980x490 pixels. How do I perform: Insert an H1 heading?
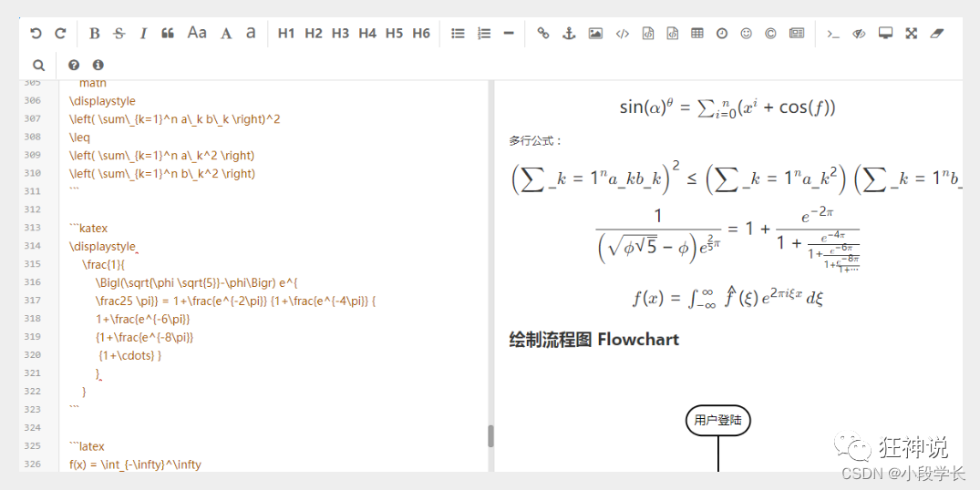tap(286, 34)
